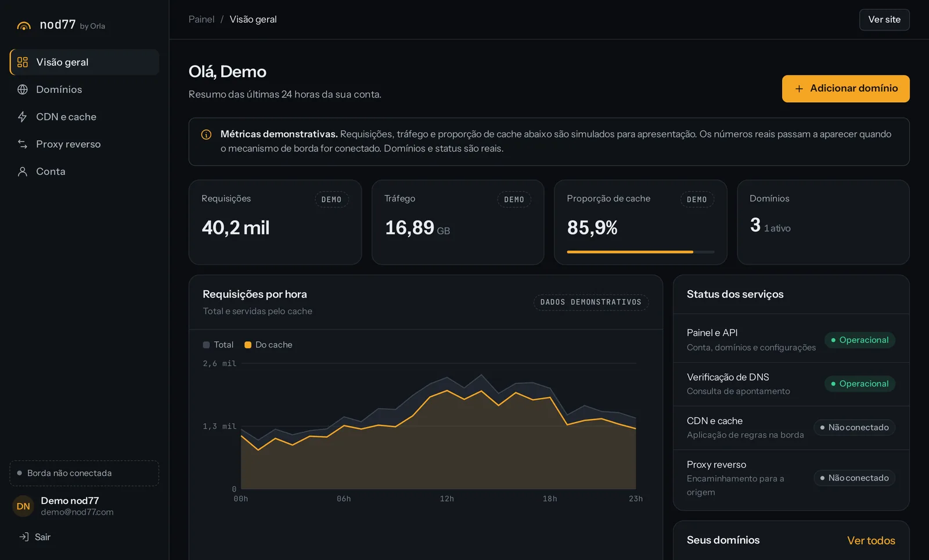Click Não conectado badge for CDN e cache

click(854, 428)
